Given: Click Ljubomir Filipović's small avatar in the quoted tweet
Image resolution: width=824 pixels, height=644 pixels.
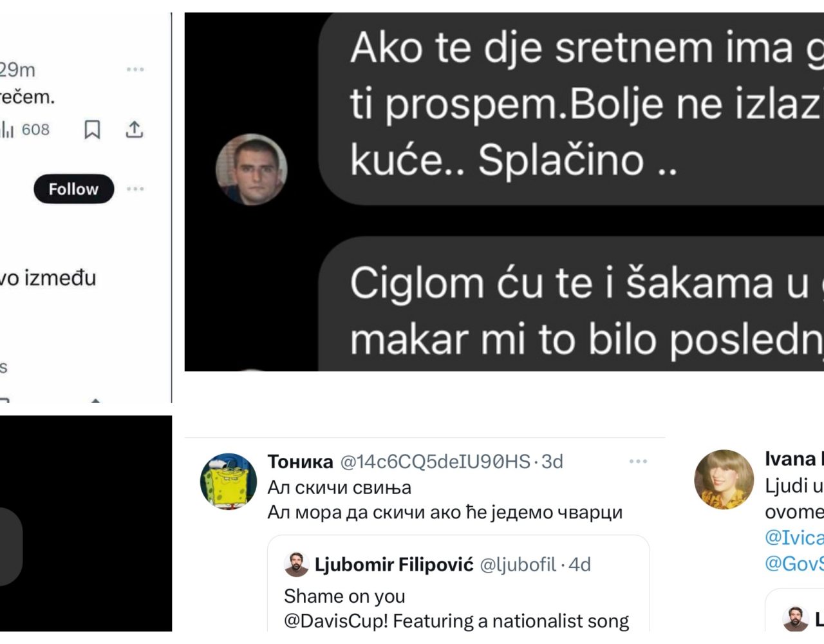Looking at the screenshot, I should tap(296, 565).
